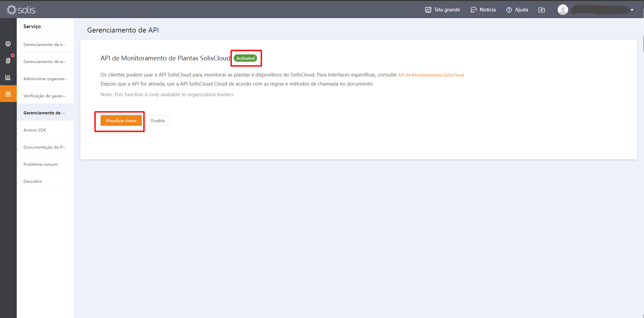Click Visualizar chave button
644x318 pixels.
[x=121, y=121]
